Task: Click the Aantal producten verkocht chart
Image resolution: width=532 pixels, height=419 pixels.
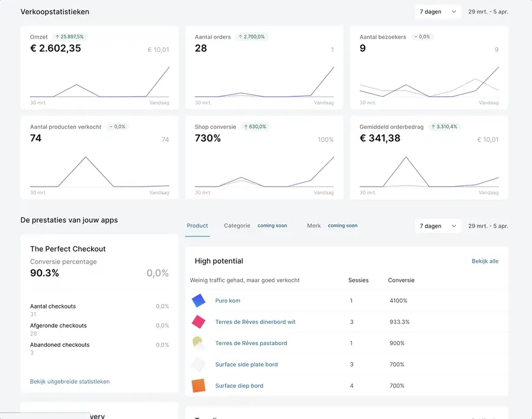Action: [x=99, y=171]
